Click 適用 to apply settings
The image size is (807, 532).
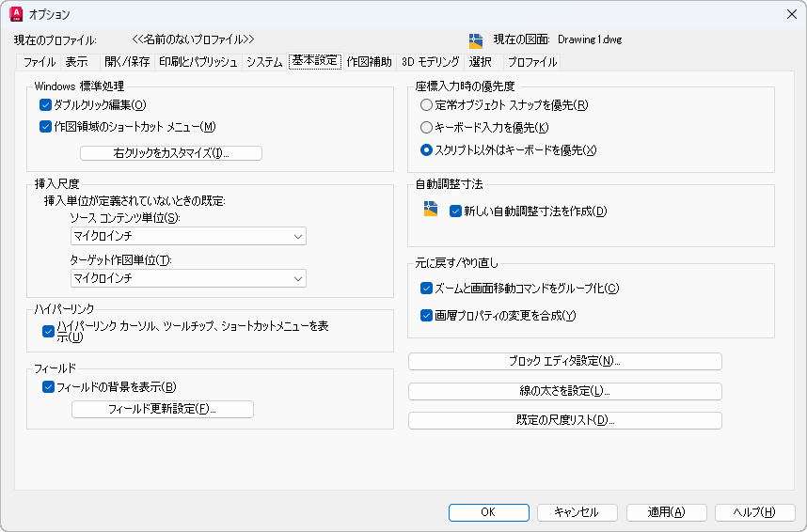[x=667, y=512]
